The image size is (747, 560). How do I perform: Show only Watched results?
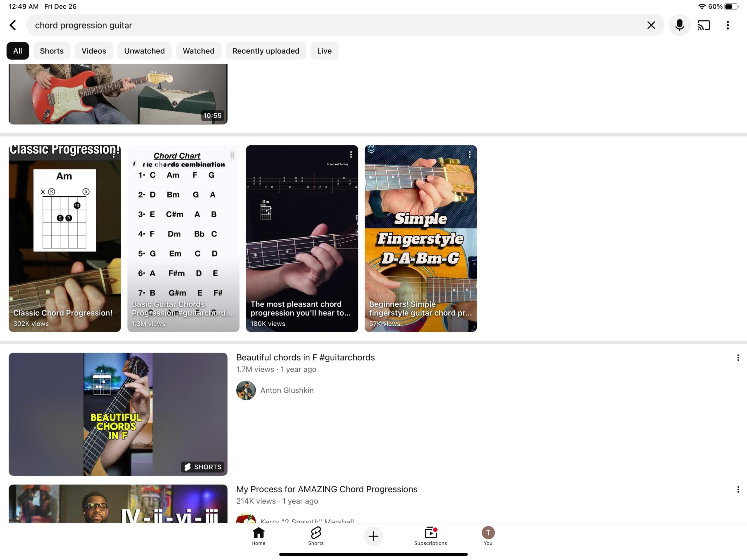coord(199,51)
